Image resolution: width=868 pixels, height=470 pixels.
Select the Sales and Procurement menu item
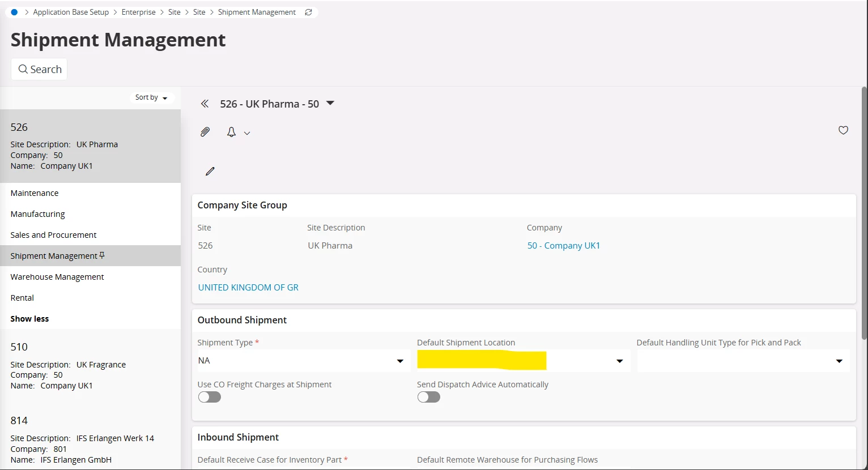[x=53, y=235]
